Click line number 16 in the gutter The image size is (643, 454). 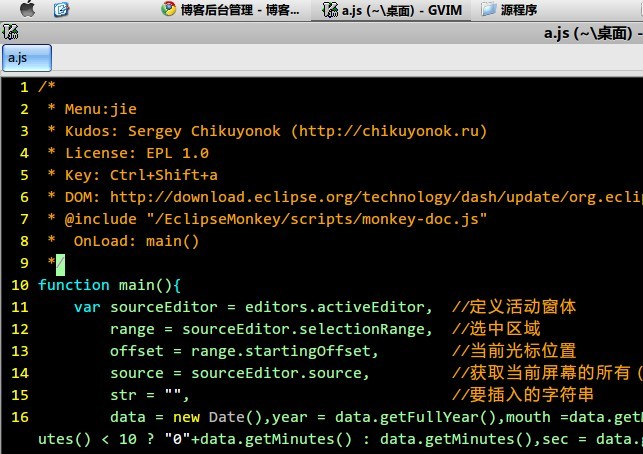[20, 417]
